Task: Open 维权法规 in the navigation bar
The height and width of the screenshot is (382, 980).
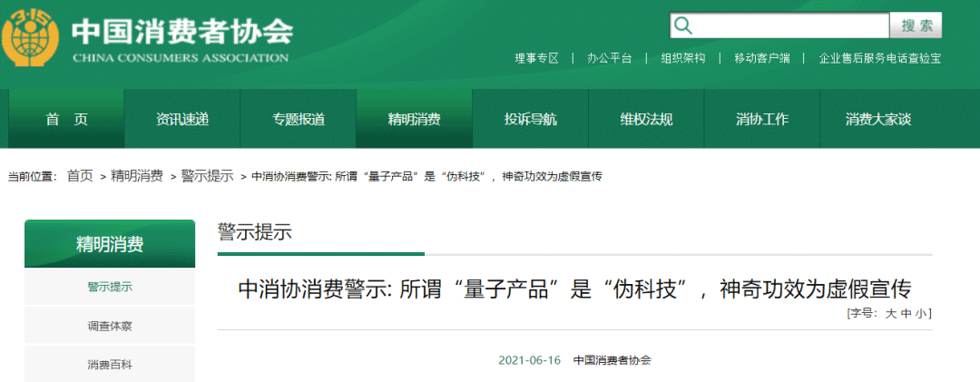Action: pyautogui.click(x=646, y=119)
